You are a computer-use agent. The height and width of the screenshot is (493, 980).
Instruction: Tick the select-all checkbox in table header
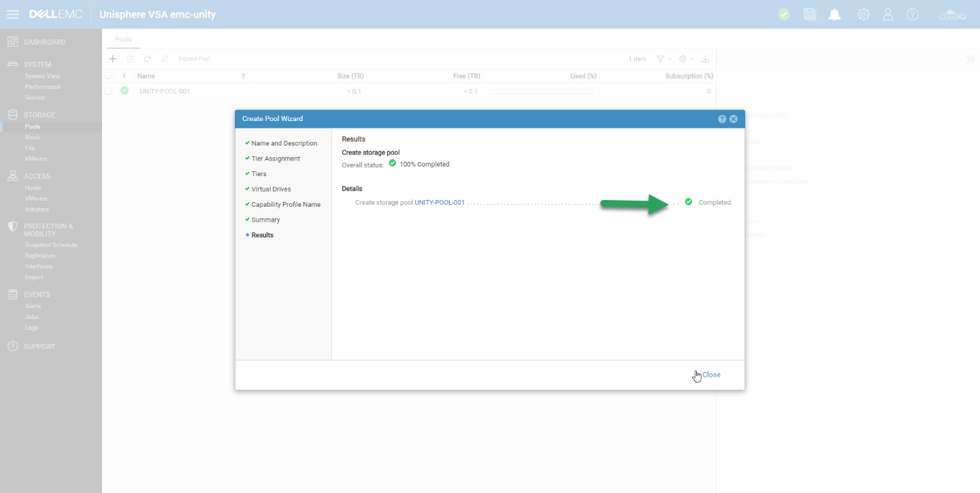(x=108, y=76)
